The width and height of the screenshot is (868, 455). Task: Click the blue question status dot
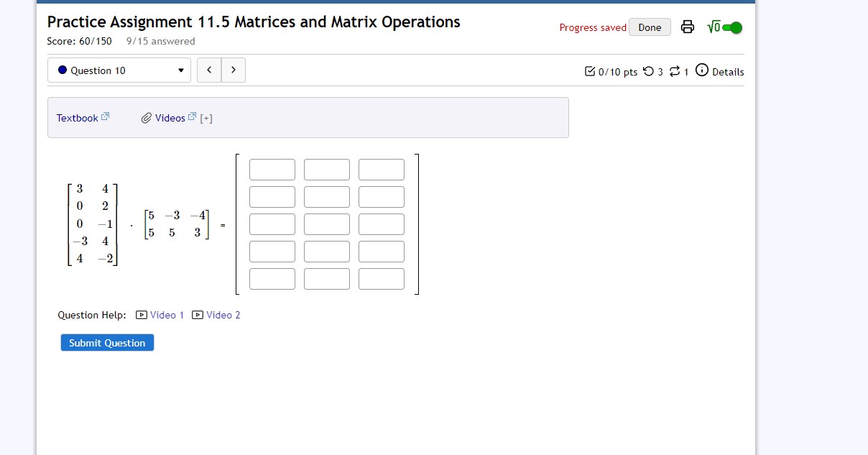pos(63,70)
